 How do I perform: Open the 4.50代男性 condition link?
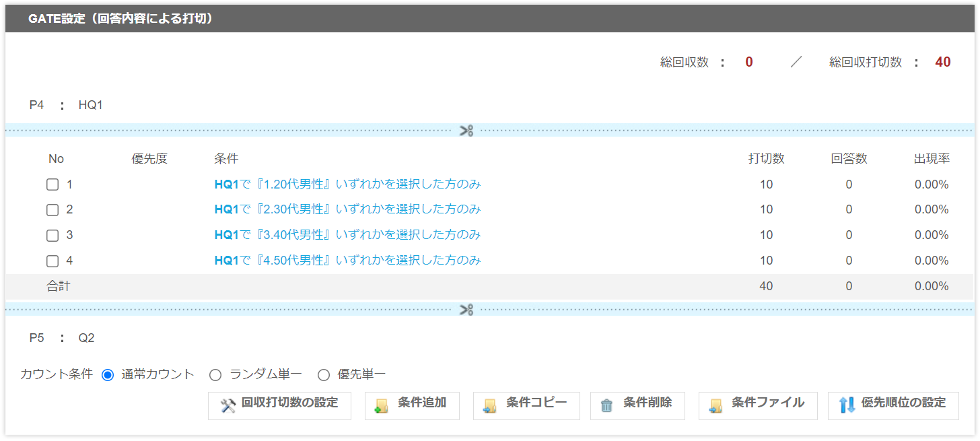[347, 261]
